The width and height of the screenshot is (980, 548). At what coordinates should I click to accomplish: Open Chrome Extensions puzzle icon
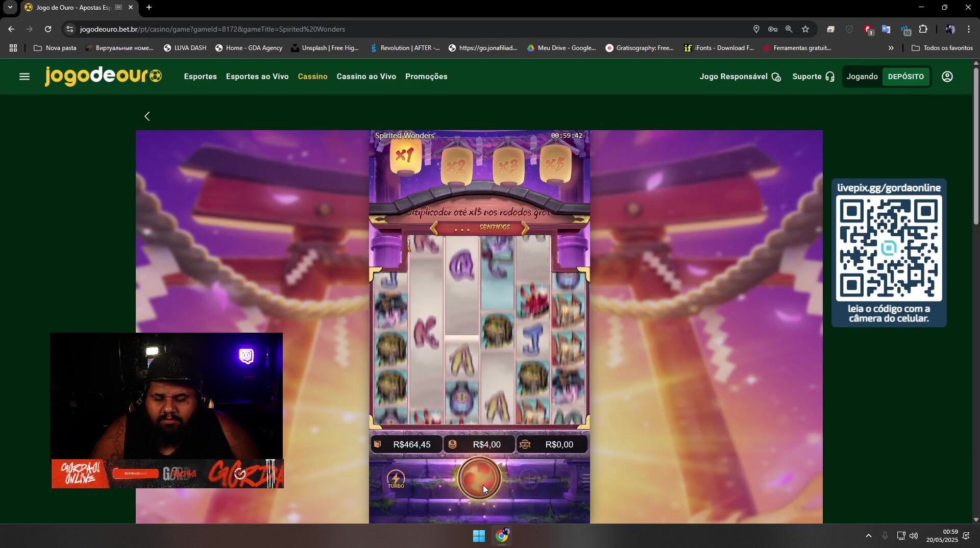[x=923, y=29]
